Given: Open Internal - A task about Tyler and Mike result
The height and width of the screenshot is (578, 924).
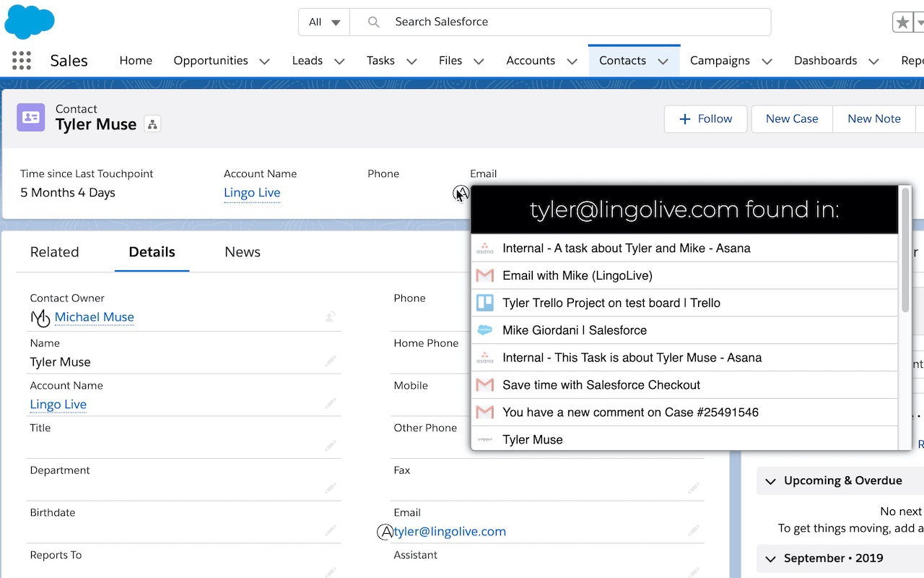Looking at the screenshot, I should click(x=684, y=248).
